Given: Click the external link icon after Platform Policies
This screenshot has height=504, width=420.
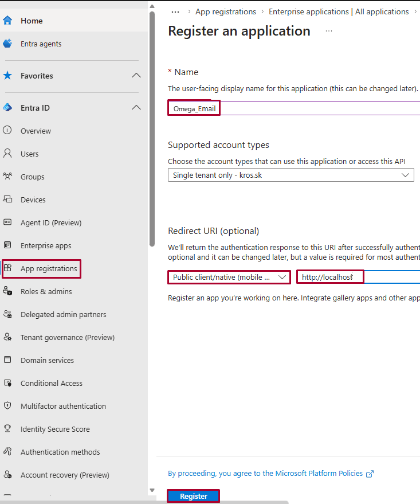Looking at the screenshot, I should coord(370,474).
